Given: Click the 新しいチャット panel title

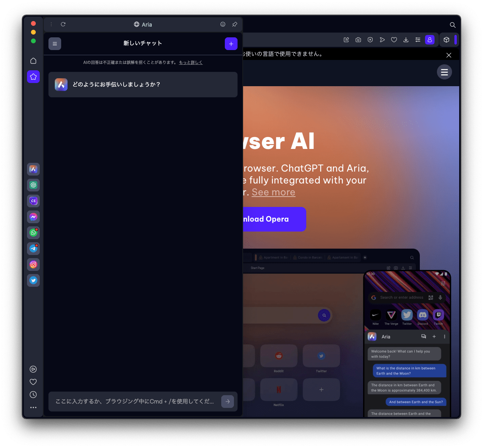Looking at the screenshot, I should 143,43.
